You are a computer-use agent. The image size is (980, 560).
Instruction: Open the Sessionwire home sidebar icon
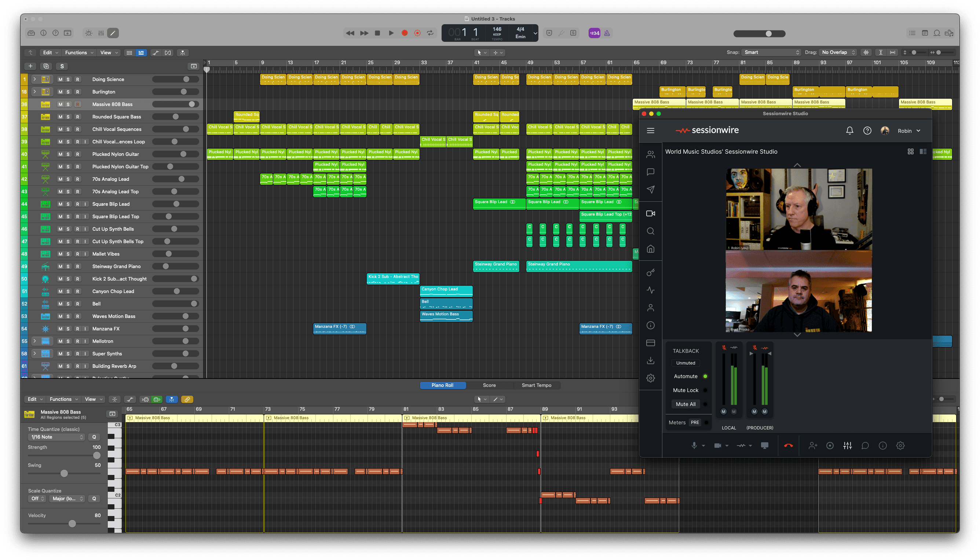click(650, 249)
